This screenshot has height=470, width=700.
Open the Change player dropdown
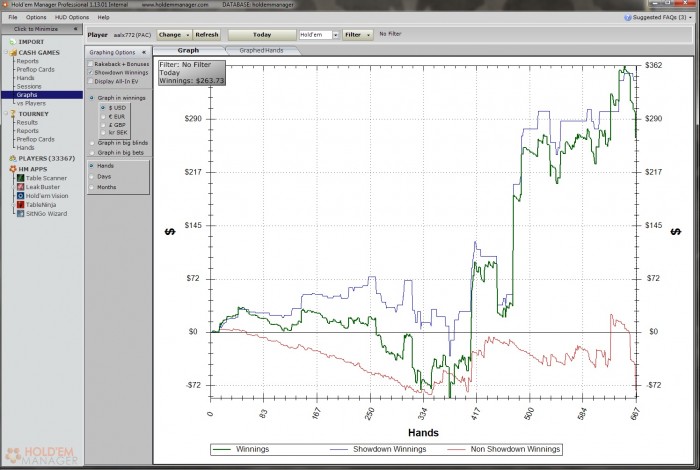pyautogui.click(x=174, y=35)
